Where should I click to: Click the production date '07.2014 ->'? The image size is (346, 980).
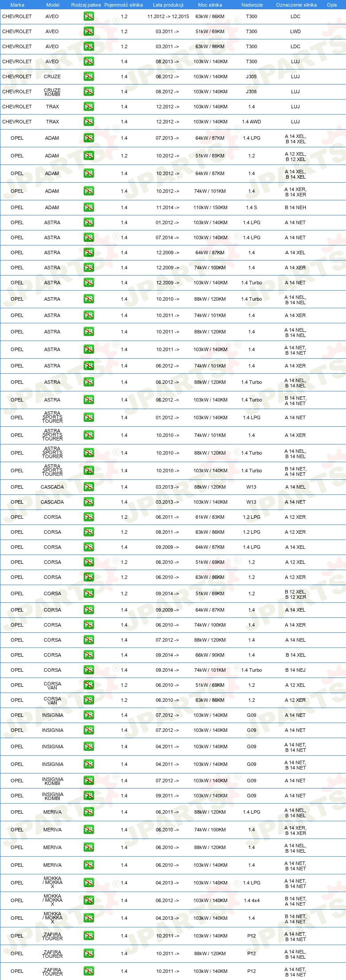pos(167,237)
